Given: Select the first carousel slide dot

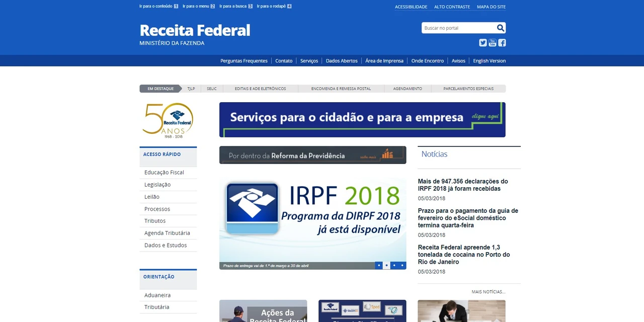Looking at the screenshot, I should [x=379, y=265].
